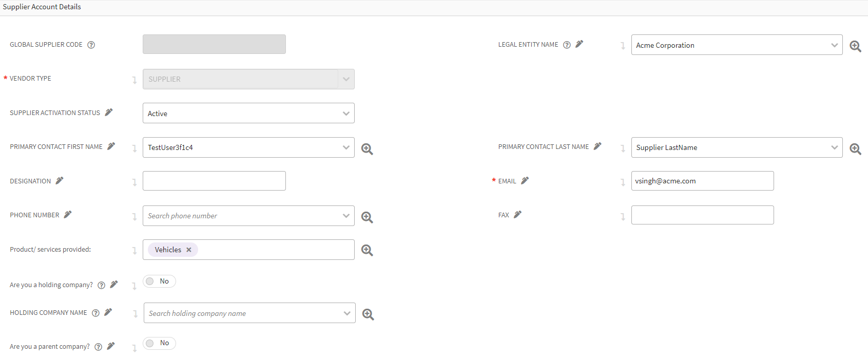Remove the Vehicles tag
Image resolution: width=868 pixels, height=357 pixels.
[189, 250]
